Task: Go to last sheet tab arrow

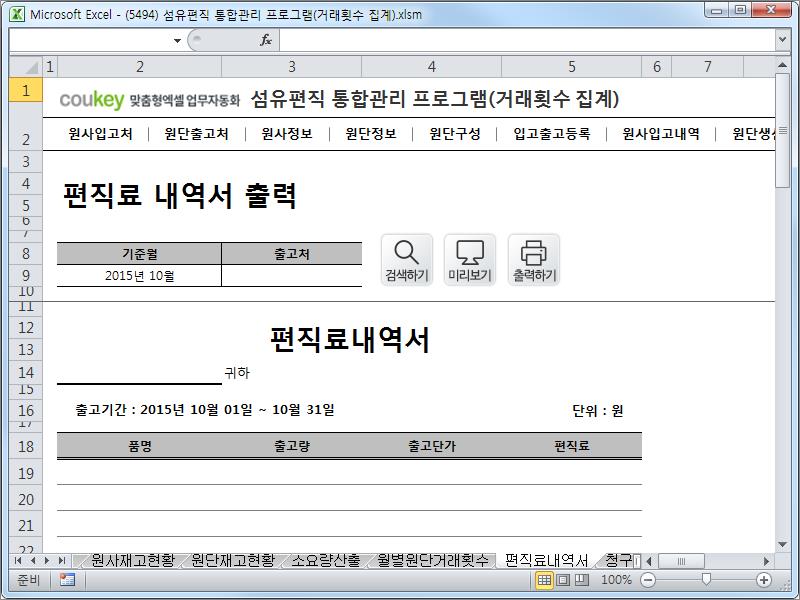Action: point(62,561)
